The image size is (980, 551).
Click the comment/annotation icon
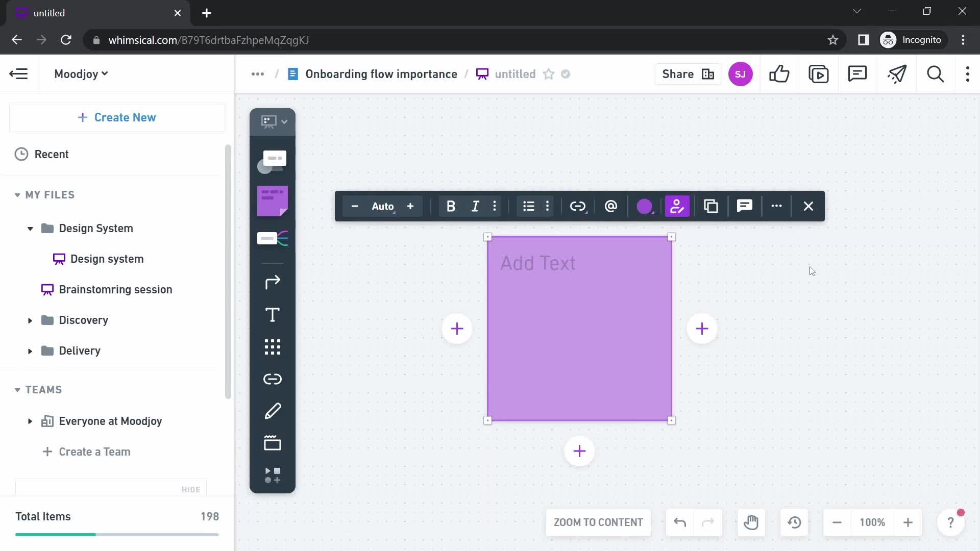[x=744, y=206]
